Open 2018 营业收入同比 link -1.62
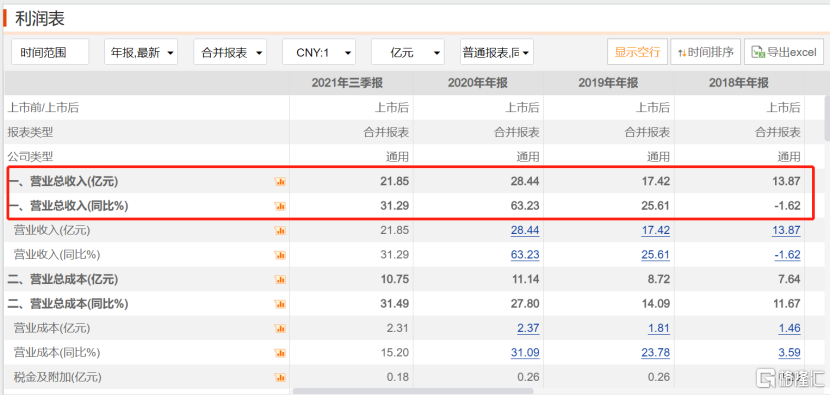This screenshot has height=395, width=831. [787, 255]
